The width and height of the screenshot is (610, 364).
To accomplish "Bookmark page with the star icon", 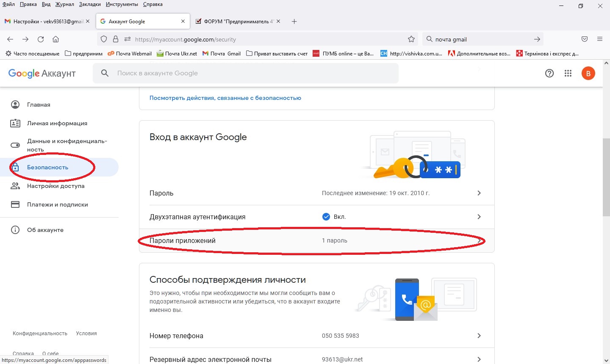I will [411, 39].
